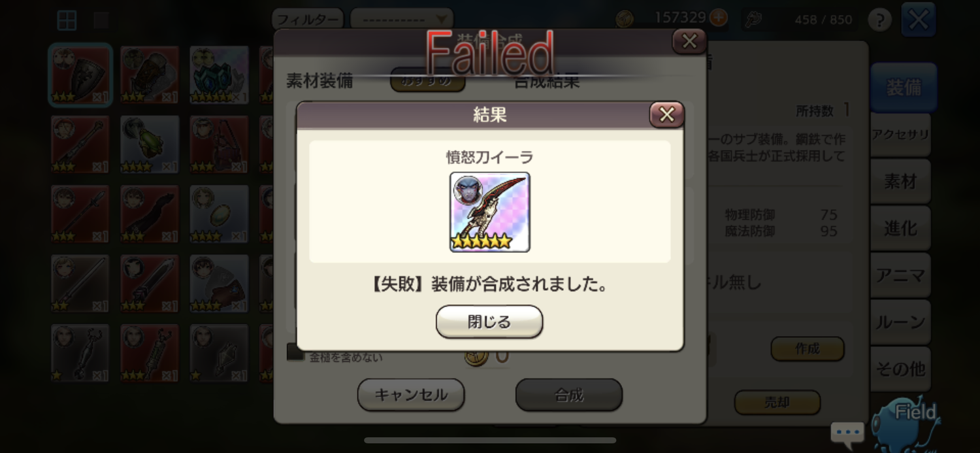This screenshot has width=980, height=453.
Task: Click the フィルター button
Action: [x=307, y=19]
